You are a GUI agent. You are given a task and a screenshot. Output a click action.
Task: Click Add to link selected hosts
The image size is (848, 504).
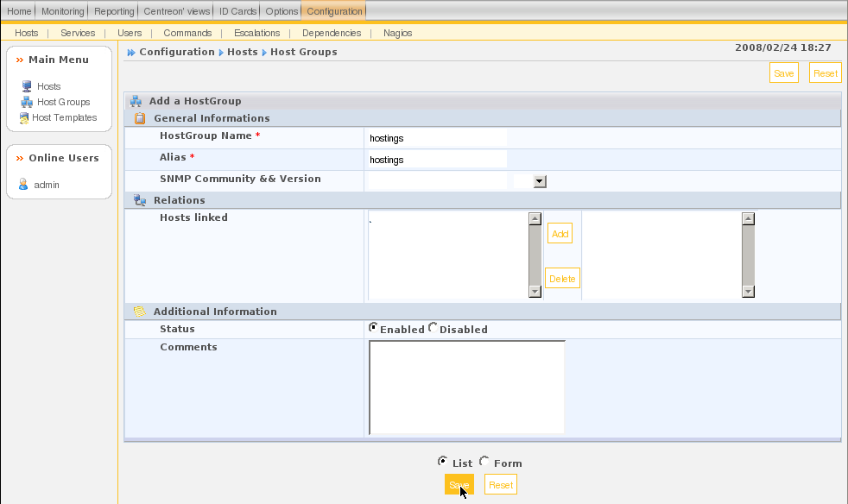tap(560, 234)
